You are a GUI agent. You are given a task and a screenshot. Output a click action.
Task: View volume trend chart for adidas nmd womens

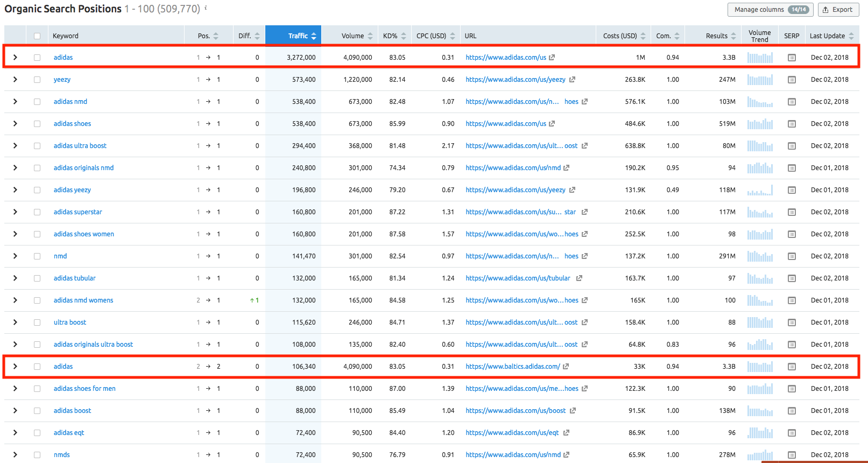tap(760, 300)
